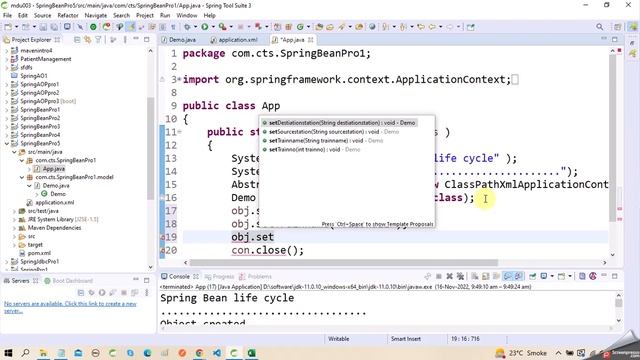Click the globe web browser toolbar icon
Image resolution: width=640 pixels, height=360 pixels.
point(372,27)
